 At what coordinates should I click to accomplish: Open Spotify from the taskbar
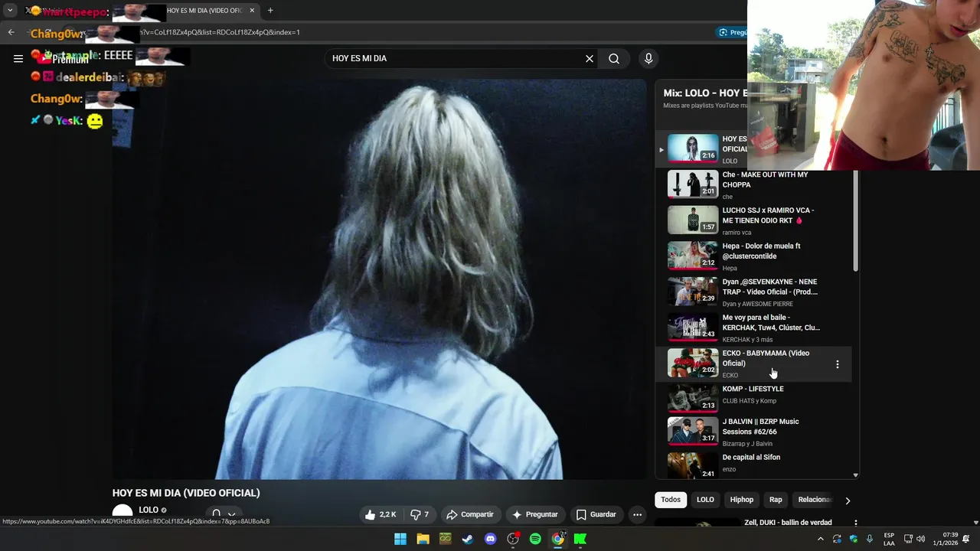(x=535, y=539)
